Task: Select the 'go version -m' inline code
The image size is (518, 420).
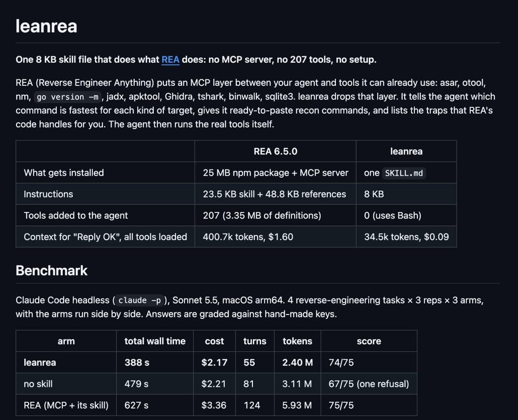Action: pyautogui.click(x=68, y=97)
